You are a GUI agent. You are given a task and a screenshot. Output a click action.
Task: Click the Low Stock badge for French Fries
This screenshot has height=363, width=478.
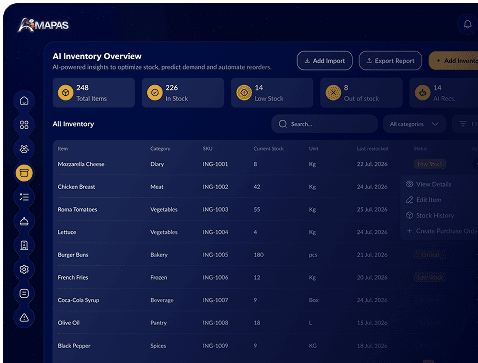click(x=430, y=277)
